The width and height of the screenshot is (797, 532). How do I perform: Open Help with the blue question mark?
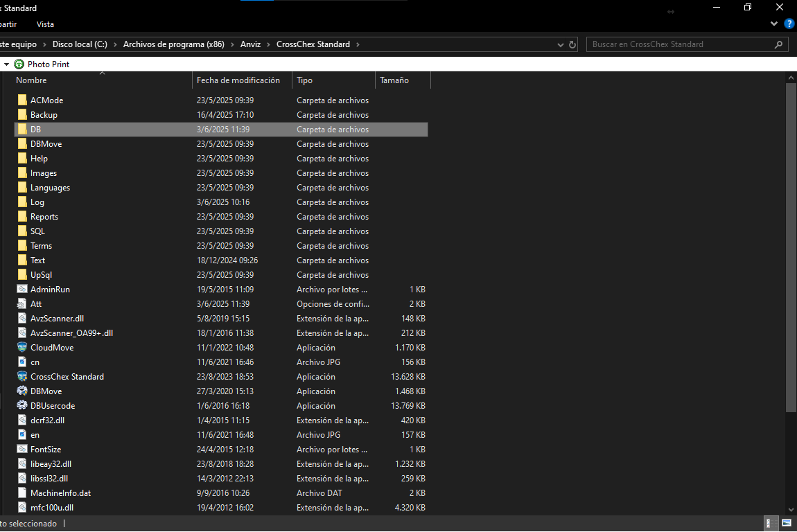[789, 24]
